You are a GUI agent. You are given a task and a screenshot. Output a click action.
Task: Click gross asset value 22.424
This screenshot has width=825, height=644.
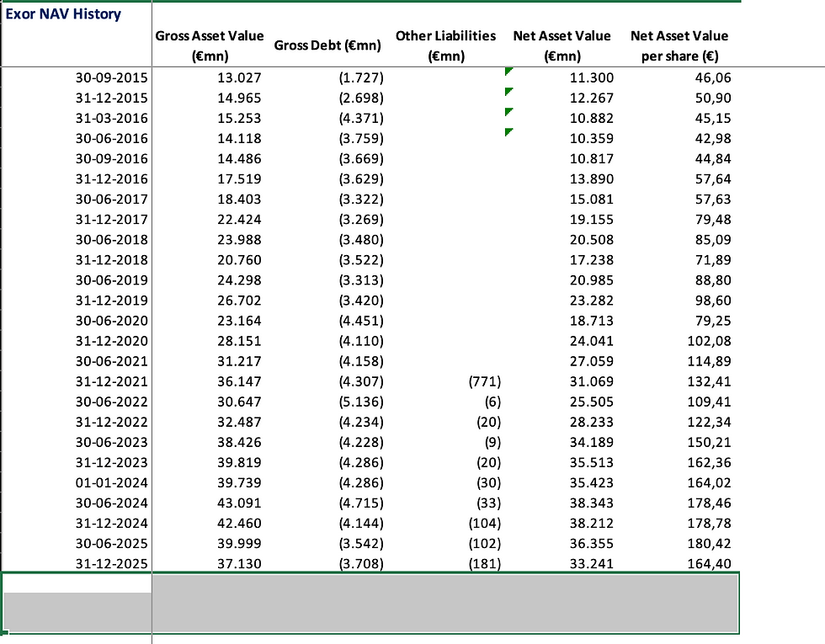(x=239, y=220)
